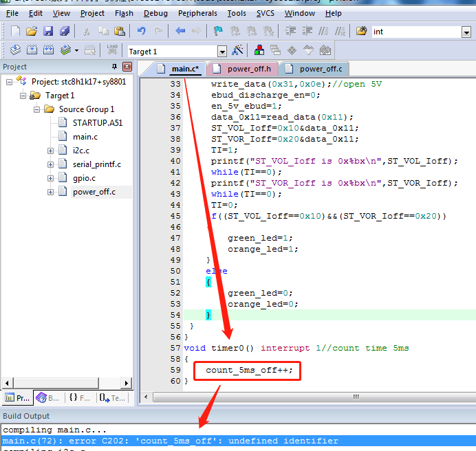Viewport: 476px width, 451px height.
Task: Collapse the Source Group 1 folder
Action: (36, 109)
